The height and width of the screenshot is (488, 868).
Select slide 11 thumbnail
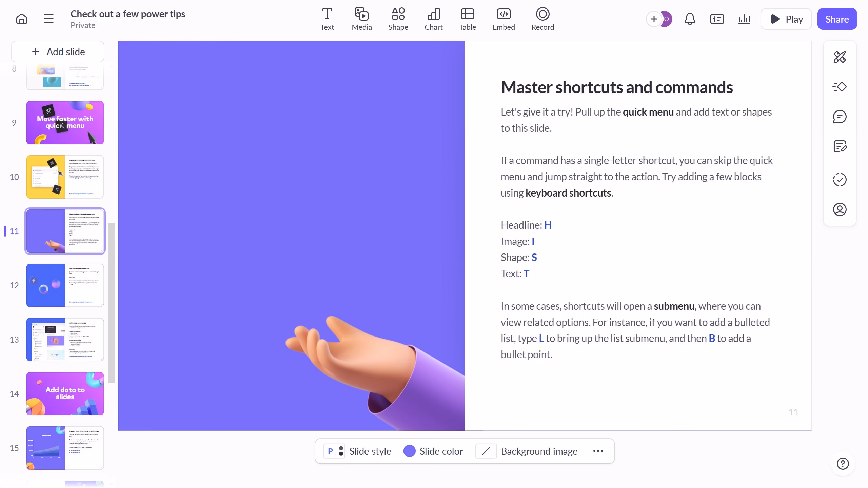(x=65, y=231)
